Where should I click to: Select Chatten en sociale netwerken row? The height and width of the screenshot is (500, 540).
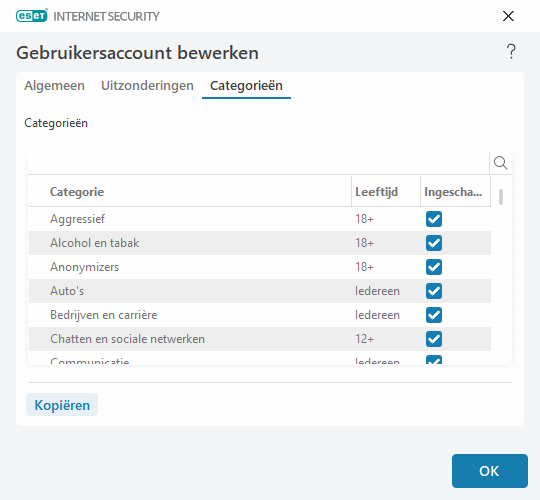point(260,339)
